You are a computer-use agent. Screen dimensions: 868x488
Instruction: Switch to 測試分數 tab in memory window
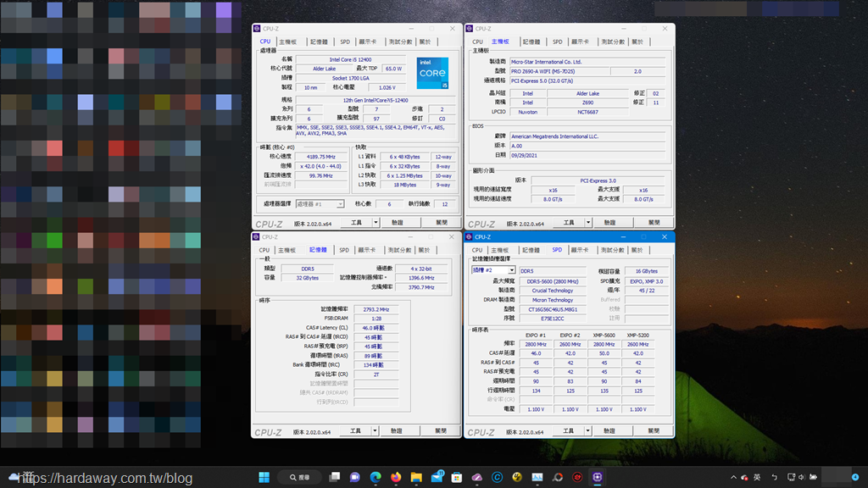400,250
